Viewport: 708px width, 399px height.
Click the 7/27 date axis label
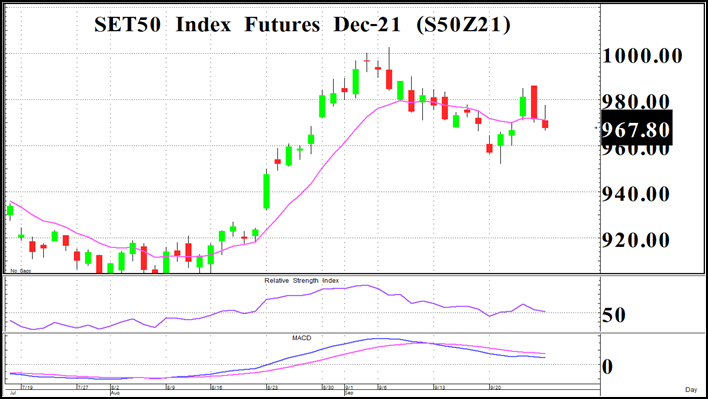click(82, 387)
